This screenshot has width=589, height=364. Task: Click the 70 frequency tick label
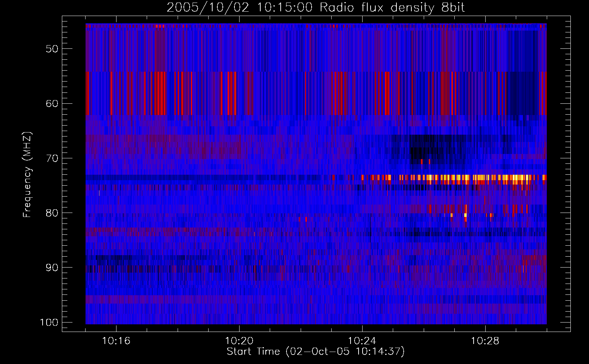(x=52, y=158)
